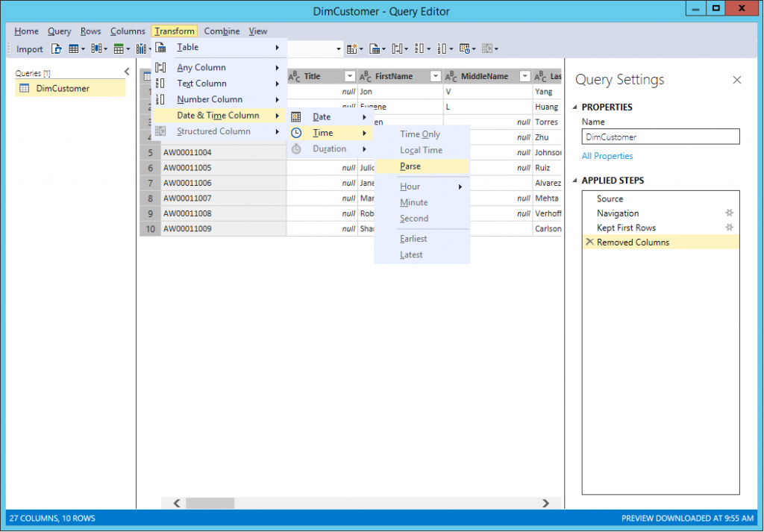Viewport: 764px width, 532px height.
Task: Open the MiddleName column filter dropdown
Action: (x=525, y=76)
